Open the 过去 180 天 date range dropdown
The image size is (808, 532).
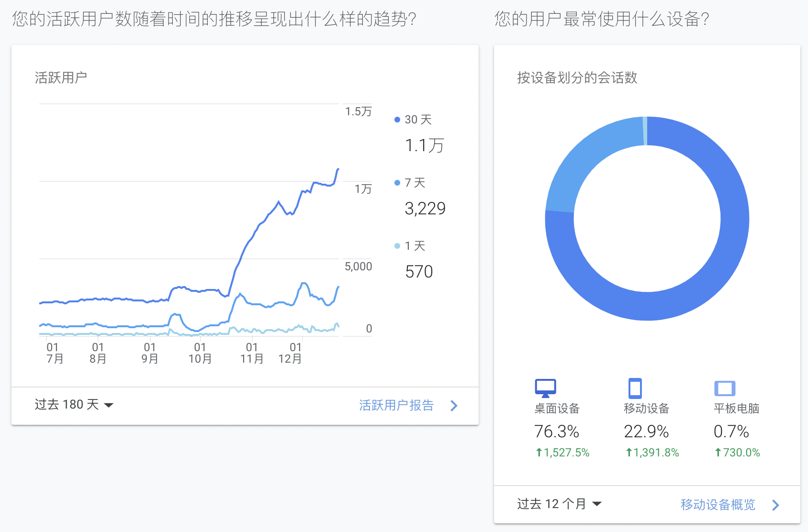tap(74, 405)
